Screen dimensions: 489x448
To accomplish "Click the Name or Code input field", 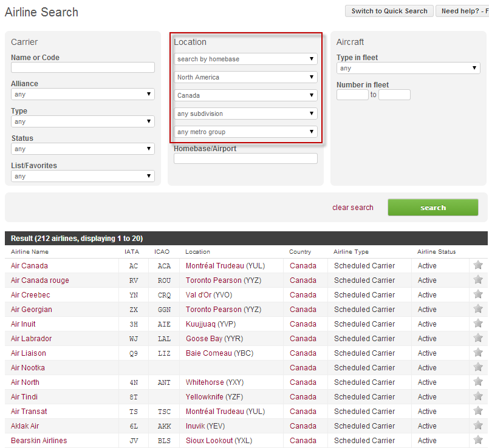I will coord(83,67).
